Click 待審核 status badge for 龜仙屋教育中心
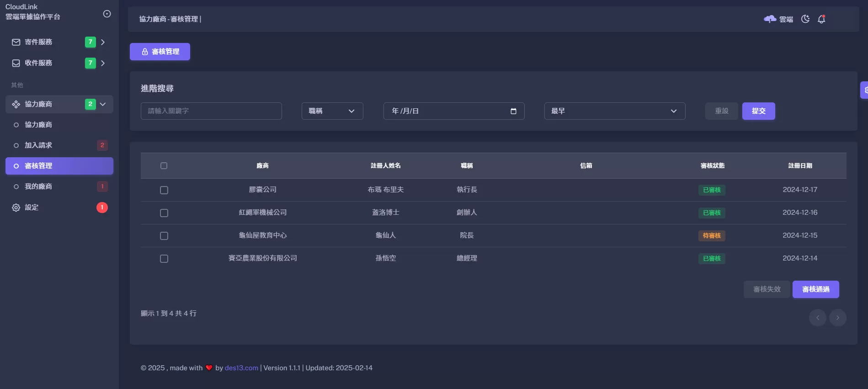Viewport: 868px width, 389px height. pyautogui.click(x=712, y=236)
